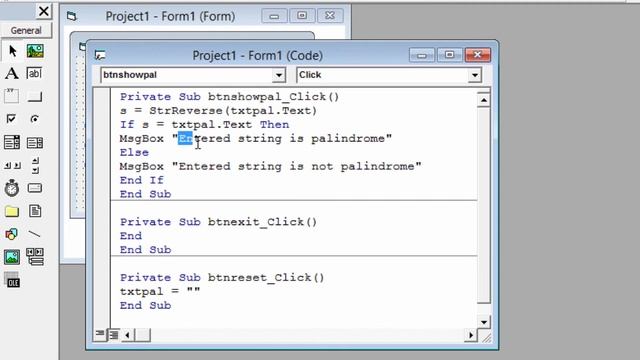The height and width of the screenshot is (360, 640).
Task: Click the vertical scrollbar thumb in Code window
Action: [x=484, y=205]
